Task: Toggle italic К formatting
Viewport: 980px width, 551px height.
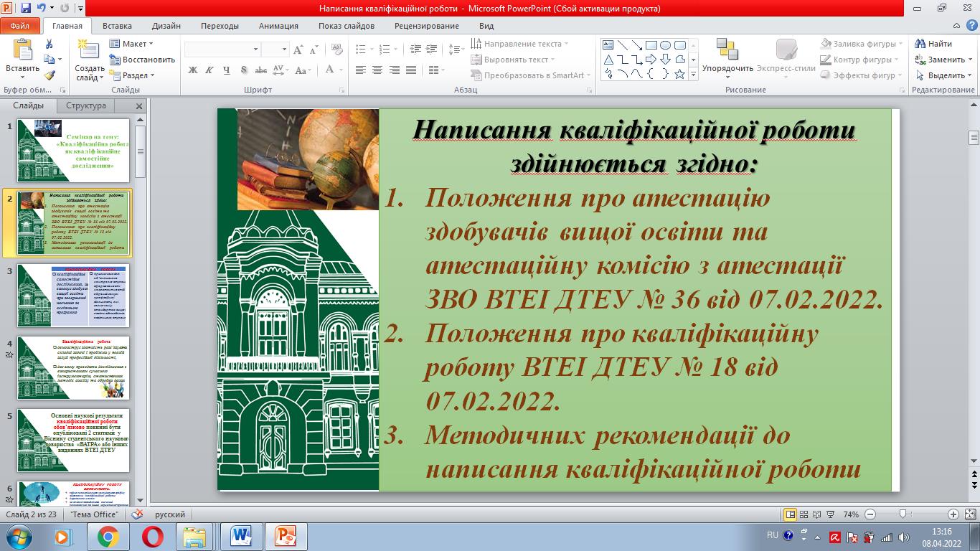Action: pyautogui.click(x=209, y=70)
